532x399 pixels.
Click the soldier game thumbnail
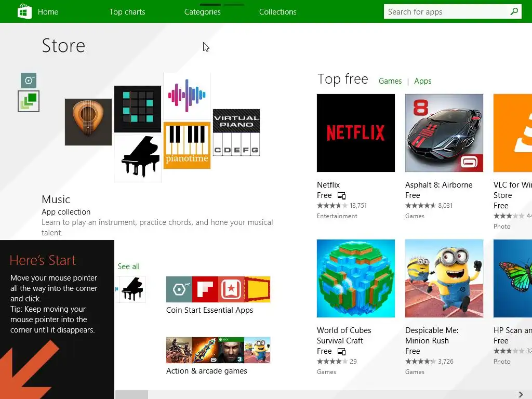click(x=179, y=350)
